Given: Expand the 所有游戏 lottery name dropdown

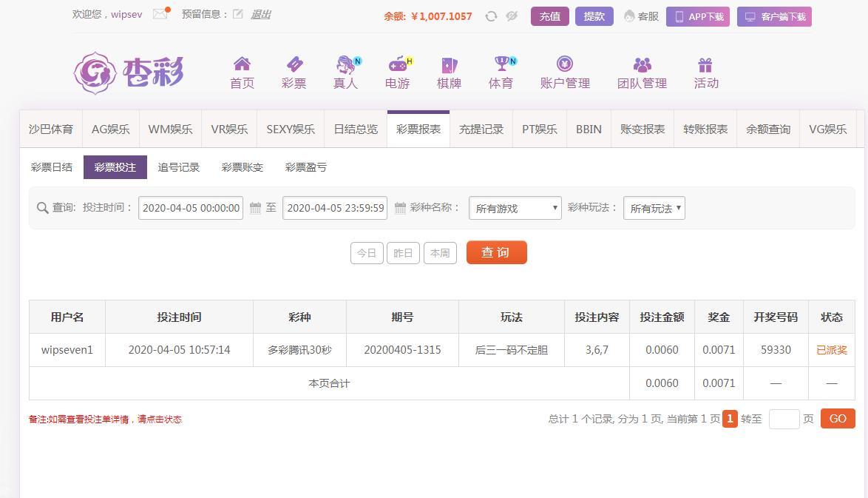Looking at the screenshot, I should tap(515, 208).
